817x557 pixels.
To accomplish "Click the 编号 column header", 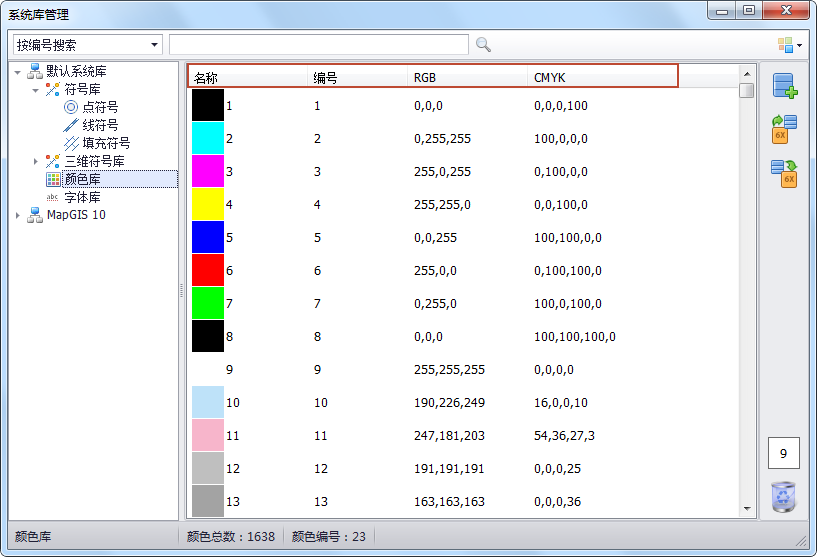I will [355, 77].
